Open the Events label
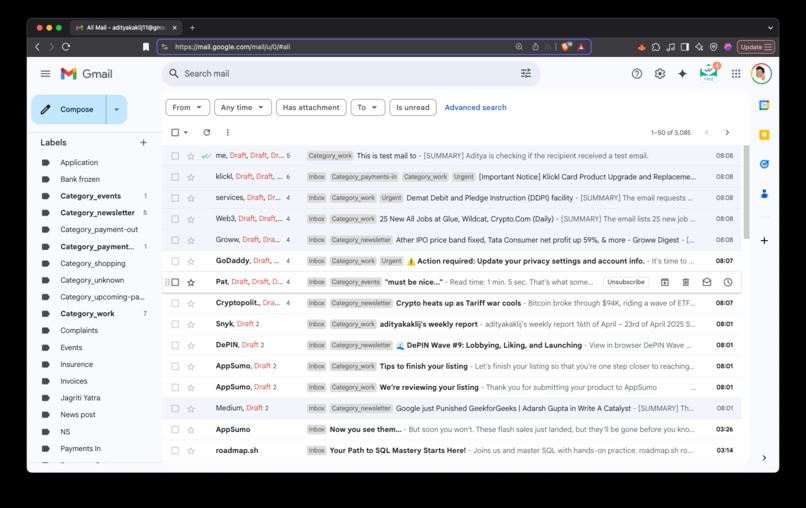The width and height of the screenshot is (806, 508). (x=71, y=348)
